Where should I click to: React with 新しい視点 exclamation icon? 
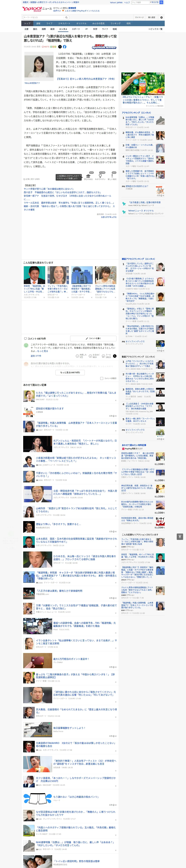tap(112, 176)
